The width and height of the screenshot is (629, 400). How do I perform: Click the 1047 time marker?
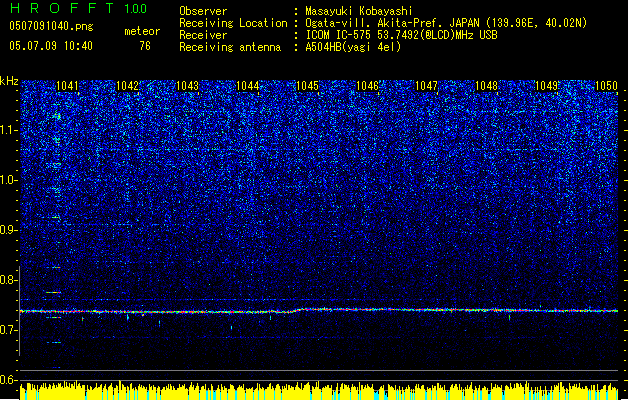point(426,86)
